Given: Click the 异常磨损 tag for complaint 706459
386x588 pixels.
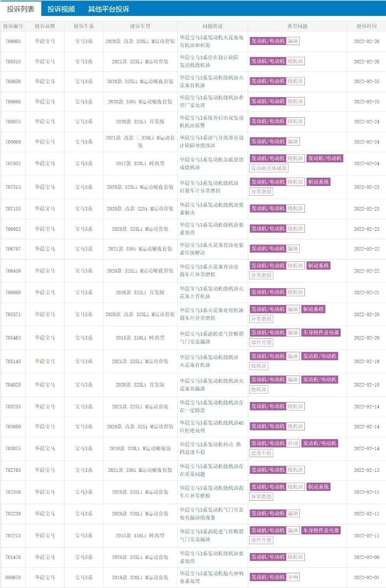Looking at the screenshot, I should click(x=262, y=276).
